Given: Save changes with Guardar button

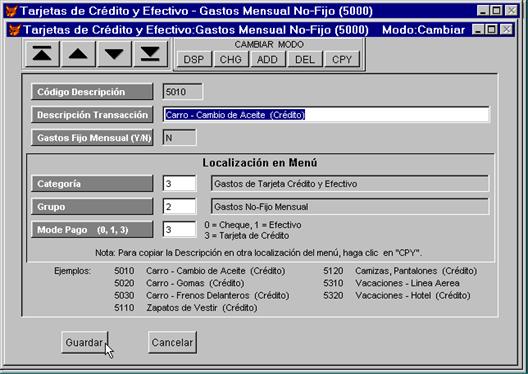Looking at the screenshot, I should (84, 342).
